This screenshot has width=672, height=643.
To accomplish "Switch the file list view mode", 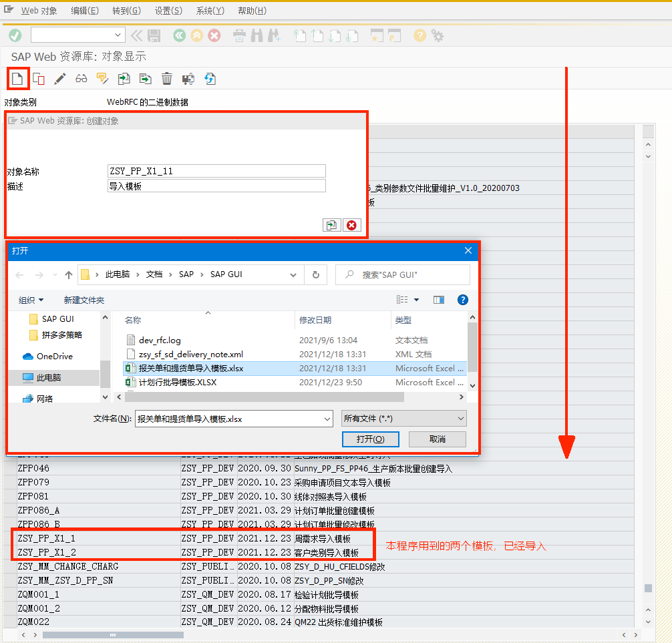I will 402,299.
